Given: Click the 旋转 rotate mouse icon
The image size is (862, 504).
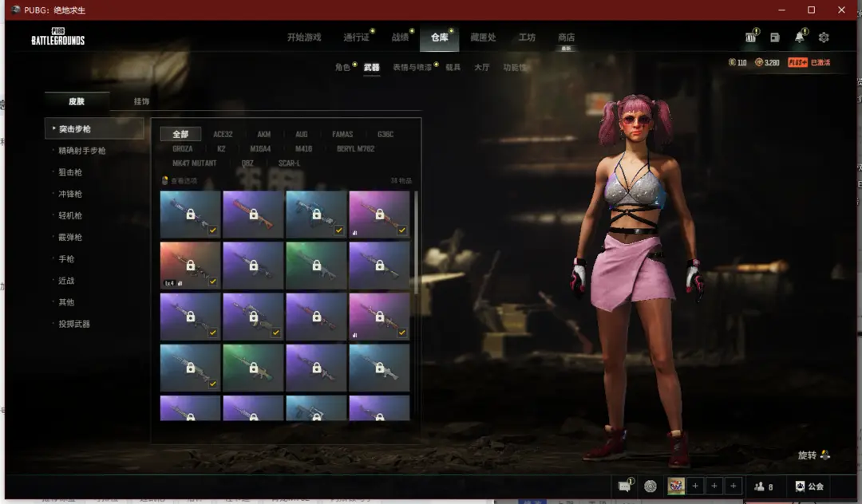Looking at the screenshot, I should (x=824, y=455).
